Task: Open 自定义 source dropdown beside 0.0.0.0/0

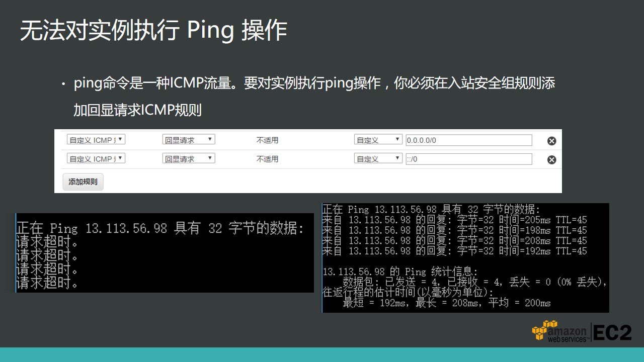Action: [x=378, y=140]
